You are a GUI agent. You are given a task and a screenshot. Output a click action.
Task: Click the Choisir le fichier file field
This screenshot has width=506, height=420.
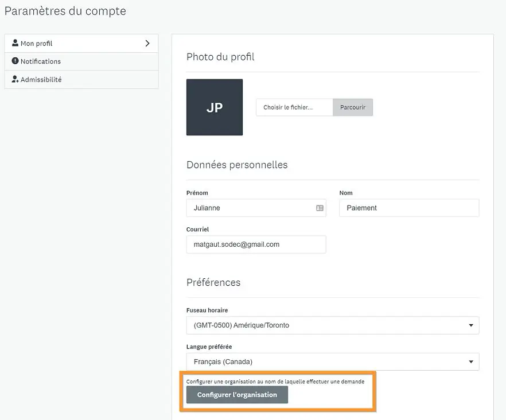pos(294,107)
